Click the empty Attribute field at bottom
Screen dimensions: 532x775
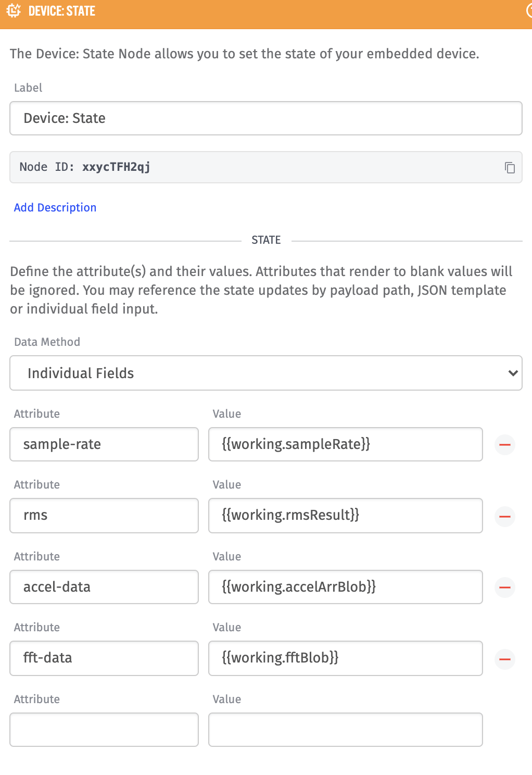coord(104,730)
